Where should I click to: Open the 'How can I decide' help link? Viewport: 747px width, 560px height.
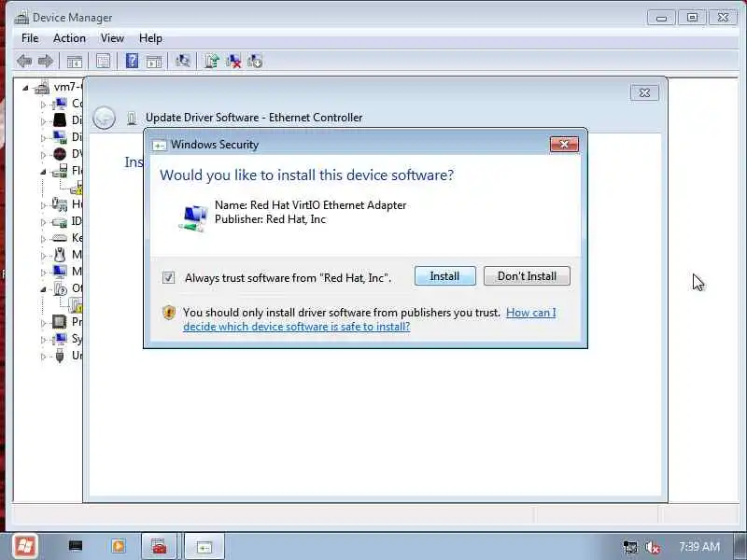click(370, 319)
